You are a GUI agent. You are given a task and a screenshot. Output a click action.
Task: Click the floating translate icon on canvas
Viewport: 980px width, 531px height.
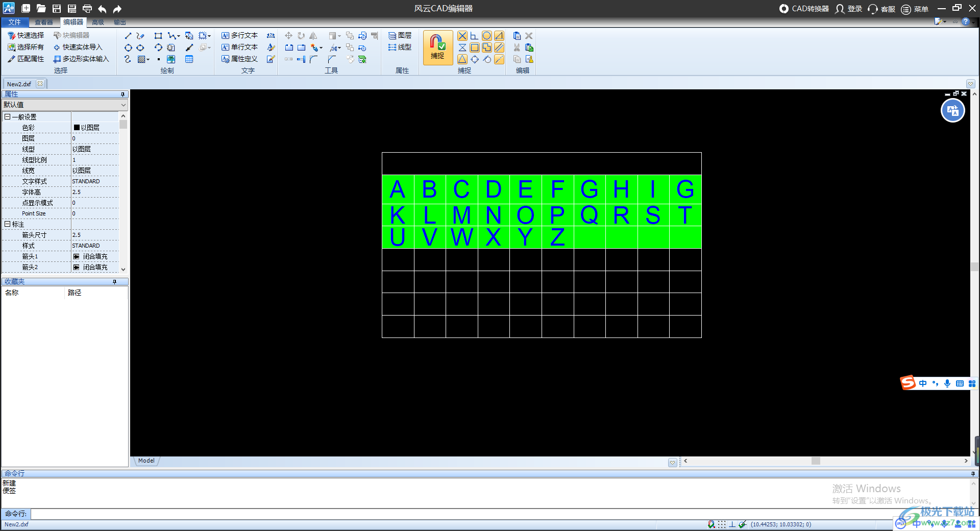952,111
